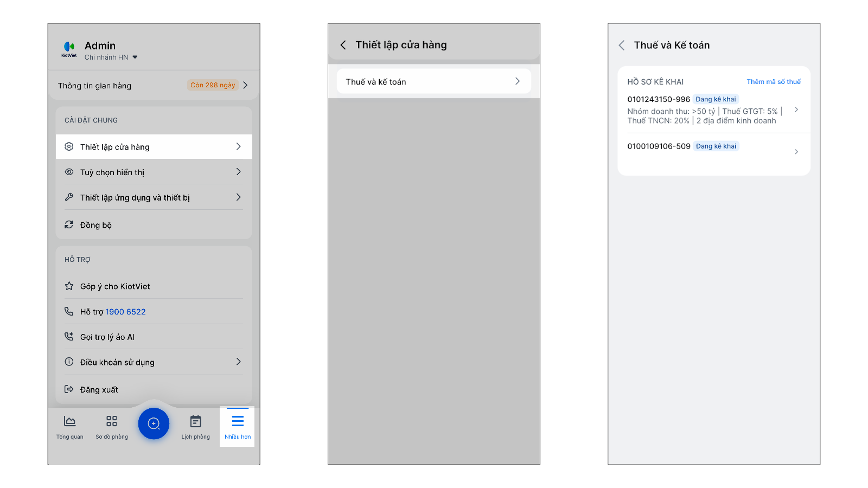
Task: Open the branch dropdown Chi nhánh HN
Action: [x=111, y=57]
